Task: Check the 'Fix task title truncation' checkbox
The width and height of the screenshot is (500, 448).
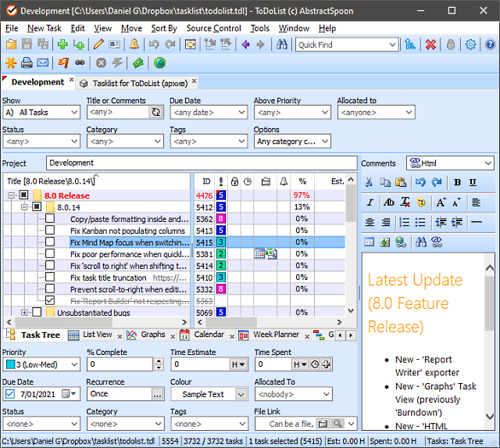Action: [50, 277]
